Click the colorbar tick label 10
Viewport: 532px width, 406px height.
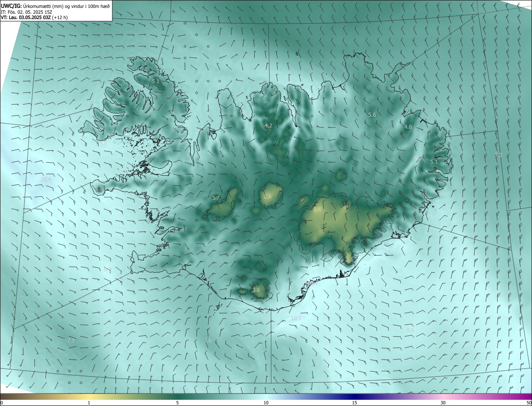click(x=266, y=403)
